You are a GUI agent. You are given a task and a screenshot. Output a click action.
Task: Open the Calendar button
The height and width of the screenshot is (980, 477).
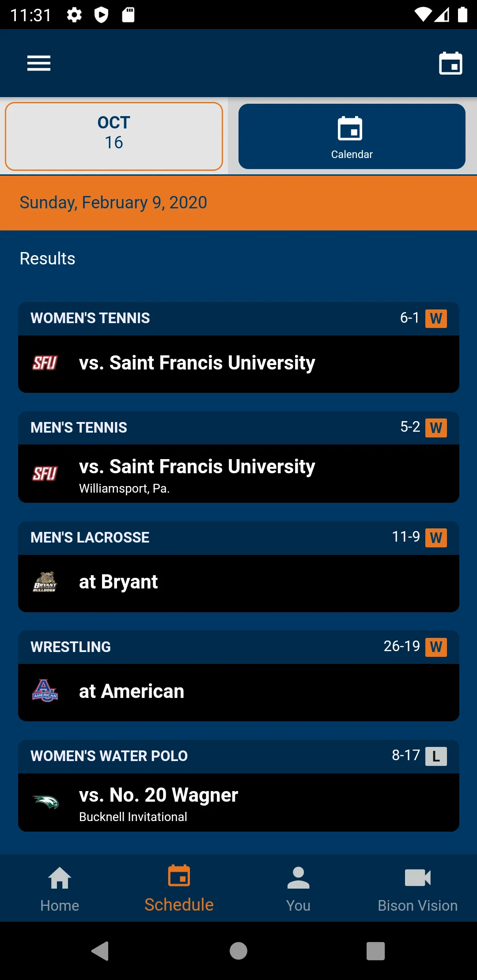(x=352, y=136)
